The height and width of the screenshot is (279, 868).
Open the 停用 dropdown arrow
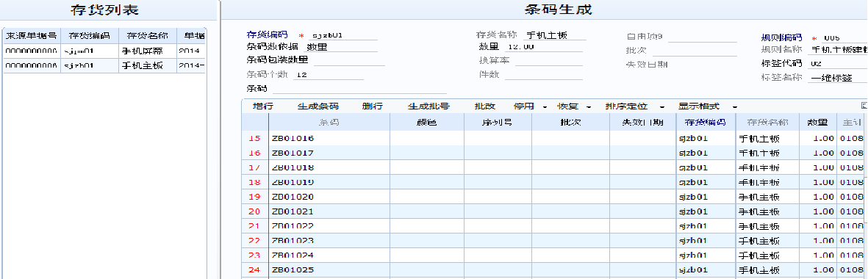tap(545, 106)
